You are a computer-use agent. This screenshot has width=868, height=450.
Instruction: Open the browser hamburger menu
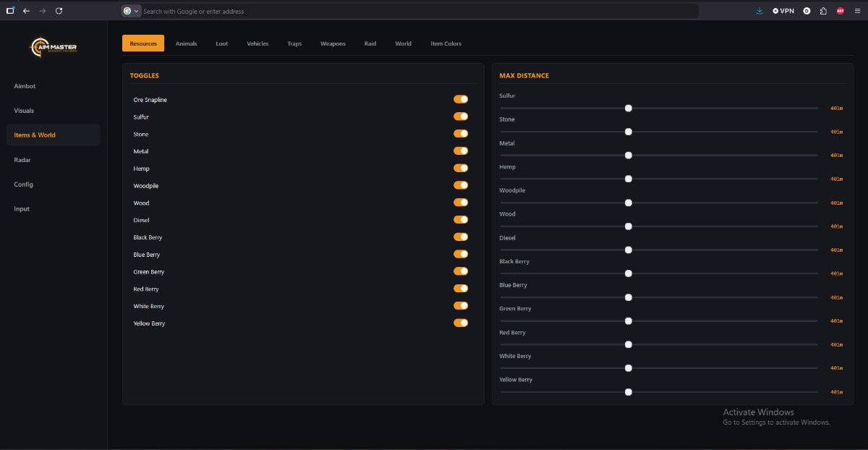click(x=857, y=11)
